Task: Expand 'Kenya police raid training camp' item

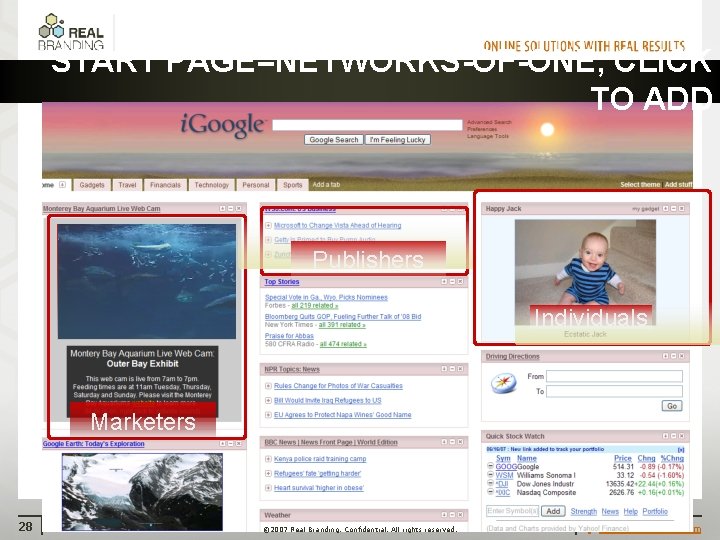Action: point(268,459)
